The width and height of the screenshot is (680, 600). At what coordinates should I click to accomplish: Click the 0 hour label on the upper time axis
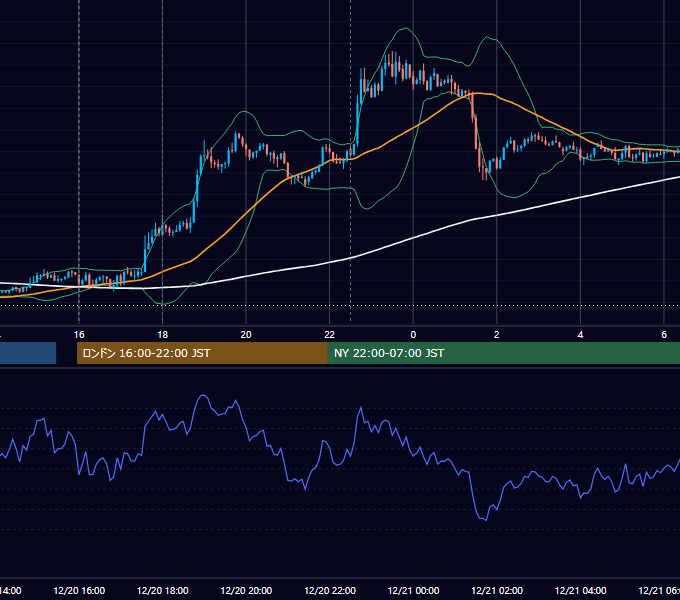coord(413,335)
